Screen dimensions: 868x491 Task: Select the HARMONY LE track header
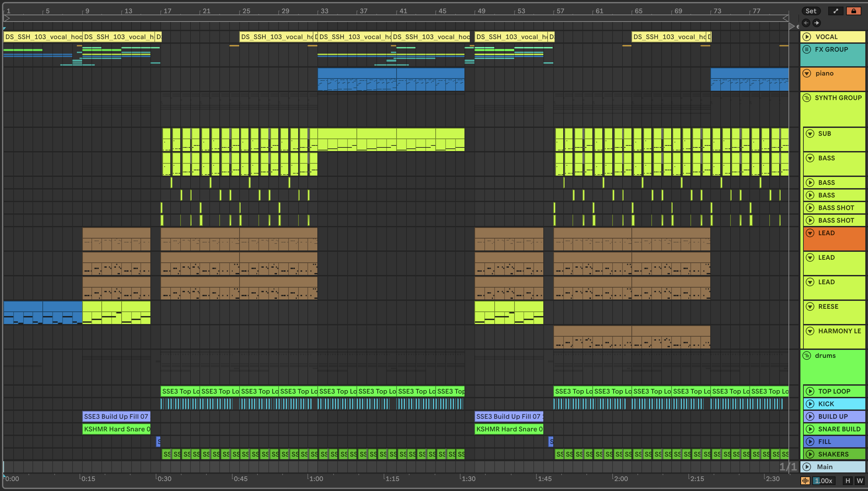pos(840,331)
